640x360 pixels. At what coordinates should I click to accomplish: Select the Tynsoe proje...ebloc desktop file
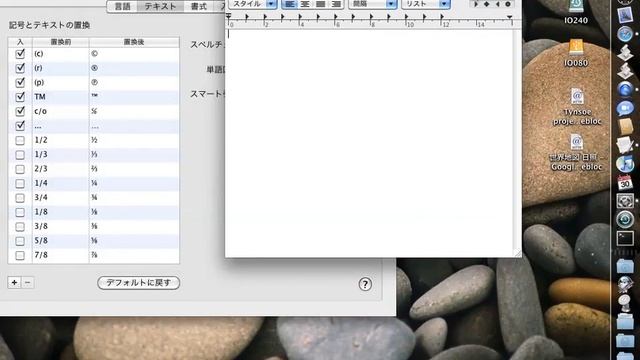(577, 107)
